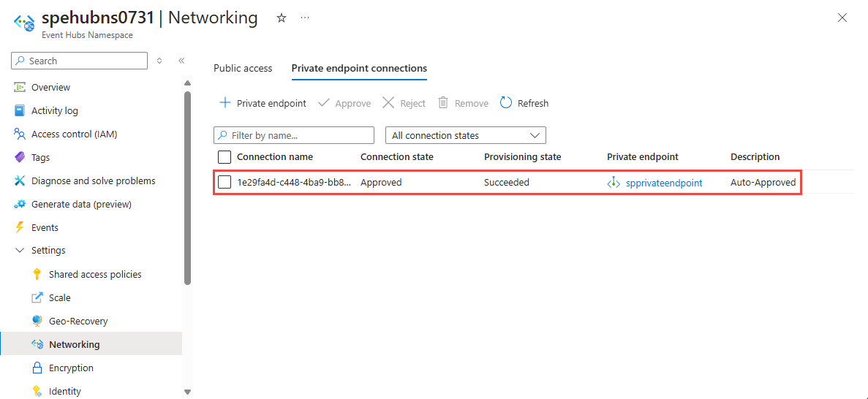The width and height of the screenshot is (868, 399).
Task: Select Networking in the sidebar
Action: point(91,344)
